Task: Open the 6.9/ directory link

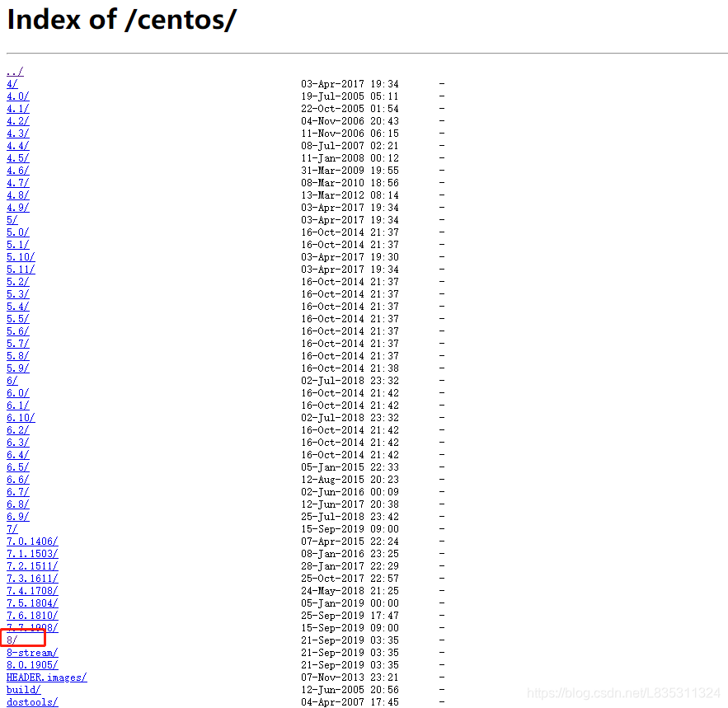Action: coord(17,517)
